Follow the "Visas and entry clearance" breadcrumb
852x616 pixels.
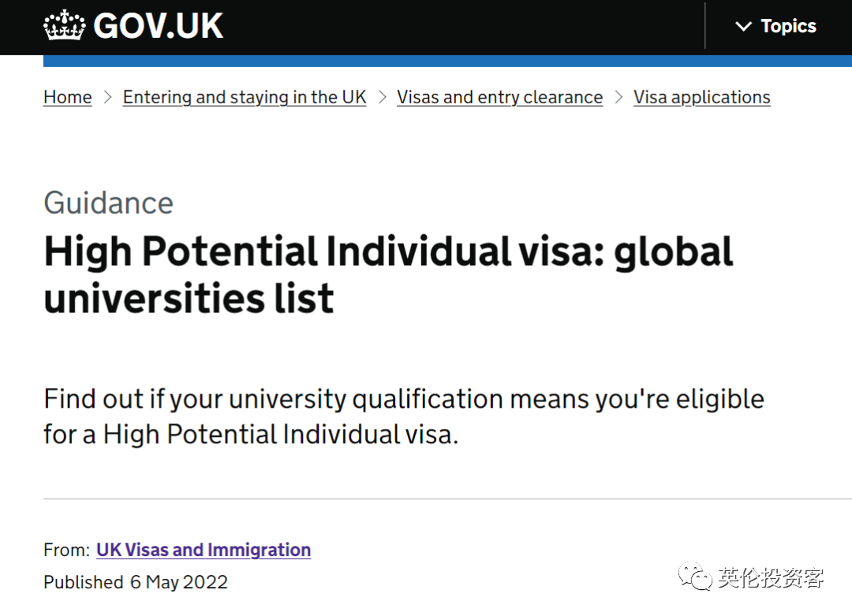tap(499, 97)
